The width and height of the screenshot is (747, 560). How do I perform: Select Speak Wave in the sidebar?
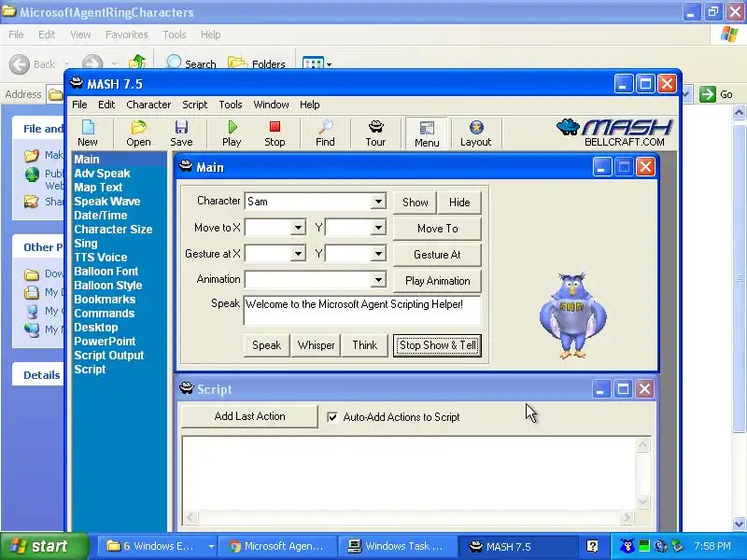106,202
